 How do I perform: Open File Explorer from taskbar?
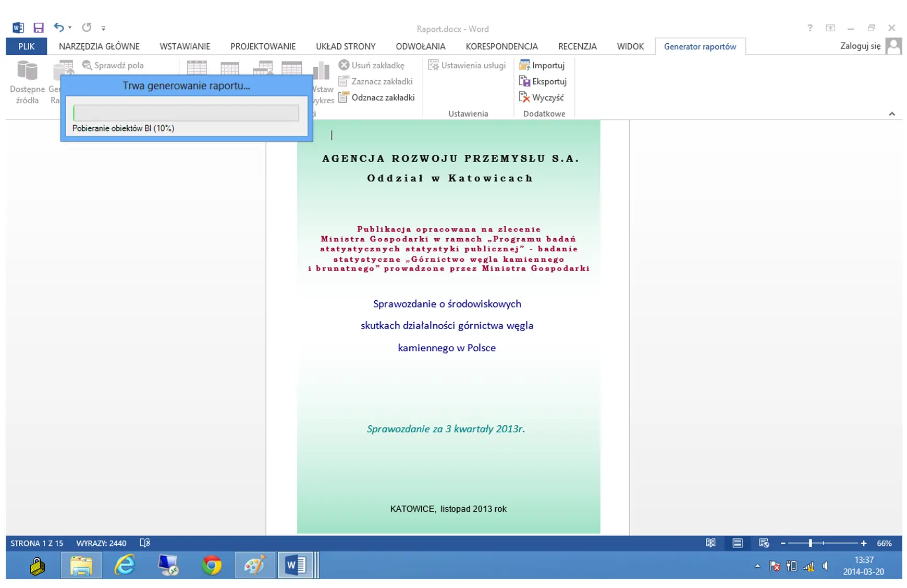[81, 566]
